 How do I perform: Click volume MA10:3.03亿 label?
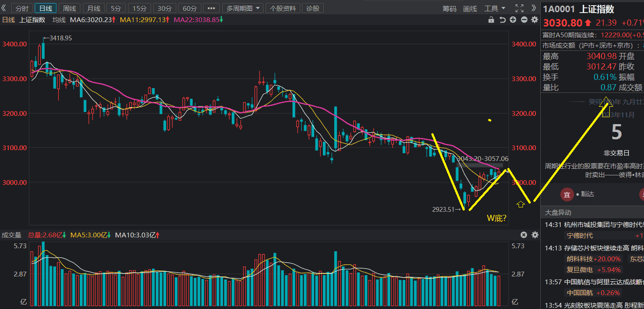click(137, 235)
